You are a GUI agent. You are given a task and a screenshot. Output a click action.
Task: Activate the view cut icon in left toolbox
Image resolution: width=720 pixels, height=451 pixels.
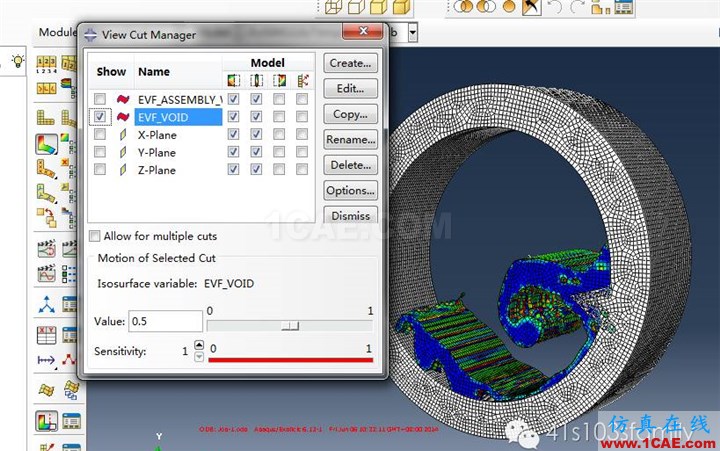click(x=46, y=420)
